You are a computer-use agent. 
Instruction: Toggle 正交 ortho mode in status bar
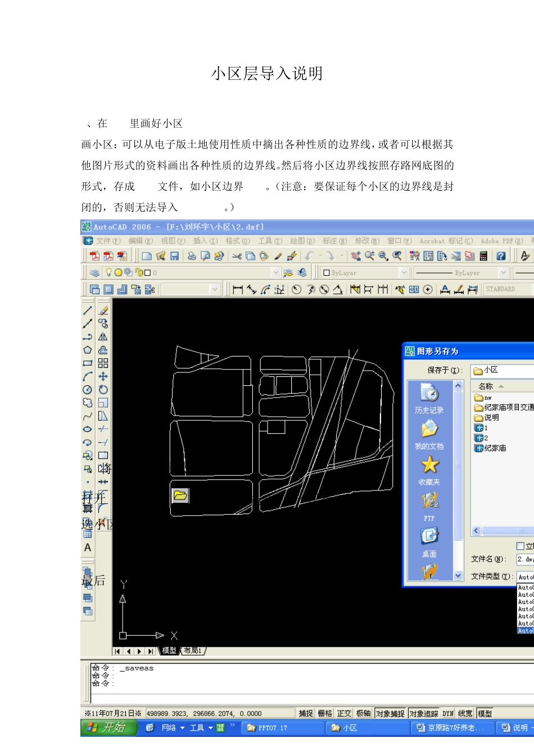coord(344,713)
